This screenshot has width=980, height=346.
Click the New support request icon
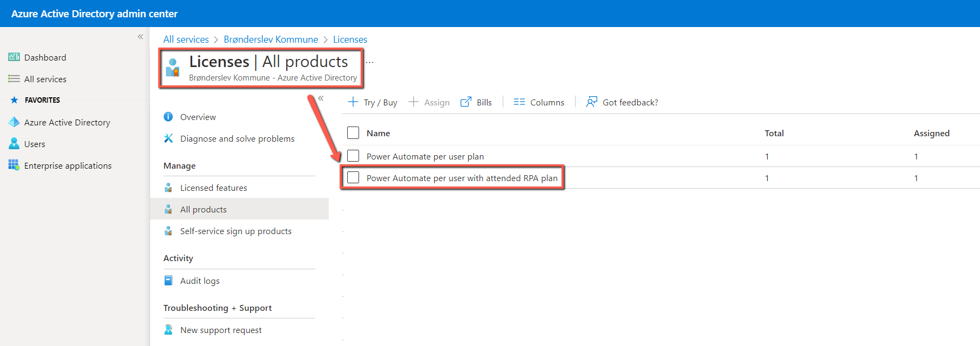coord(168,330)
